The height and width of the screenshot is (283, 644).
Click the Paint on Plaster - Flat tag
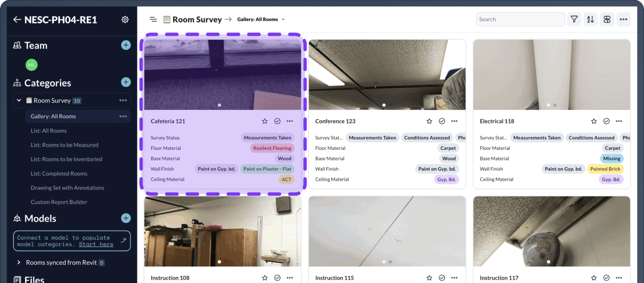(267, 169)
